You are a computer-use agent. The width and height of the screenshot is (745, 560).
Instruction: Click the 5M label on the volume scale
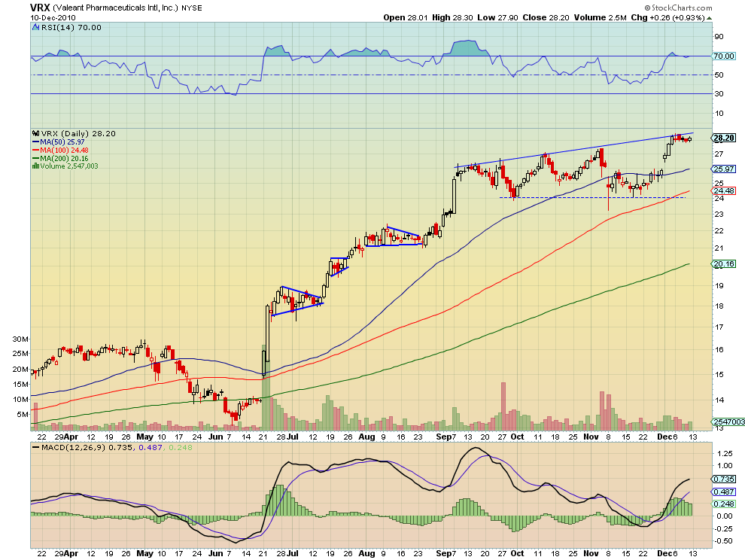(x=23, y=414)
